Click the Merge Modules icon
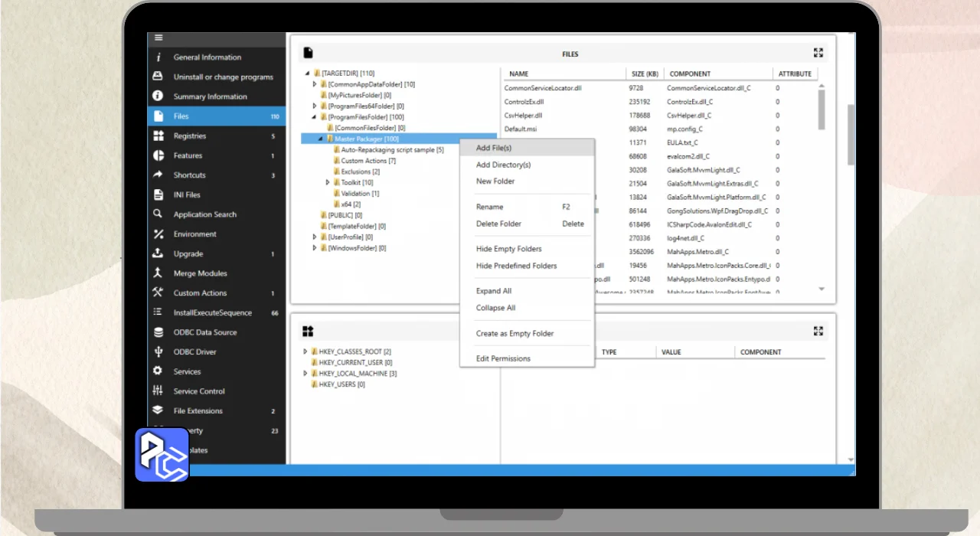 [158, 273]
